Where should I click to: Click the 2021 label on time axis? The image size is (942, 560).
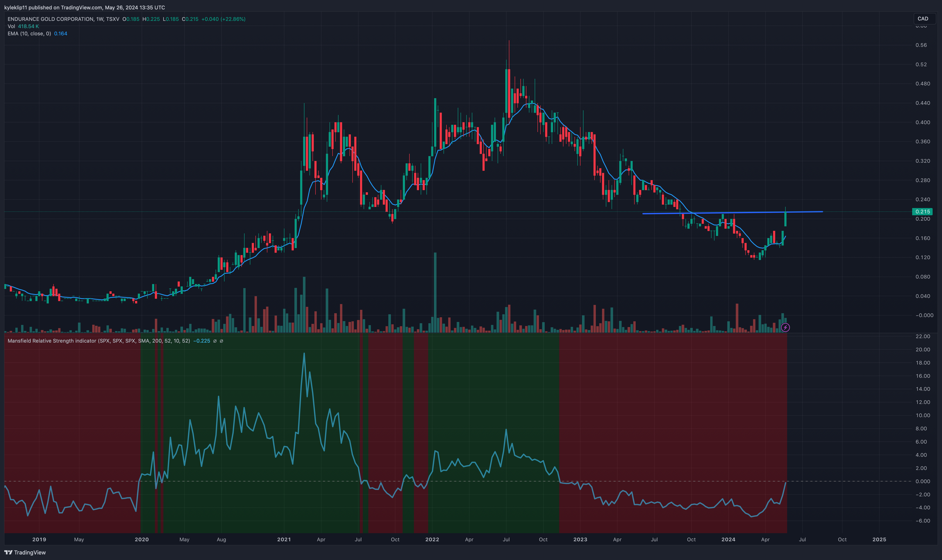coord(284,539)
